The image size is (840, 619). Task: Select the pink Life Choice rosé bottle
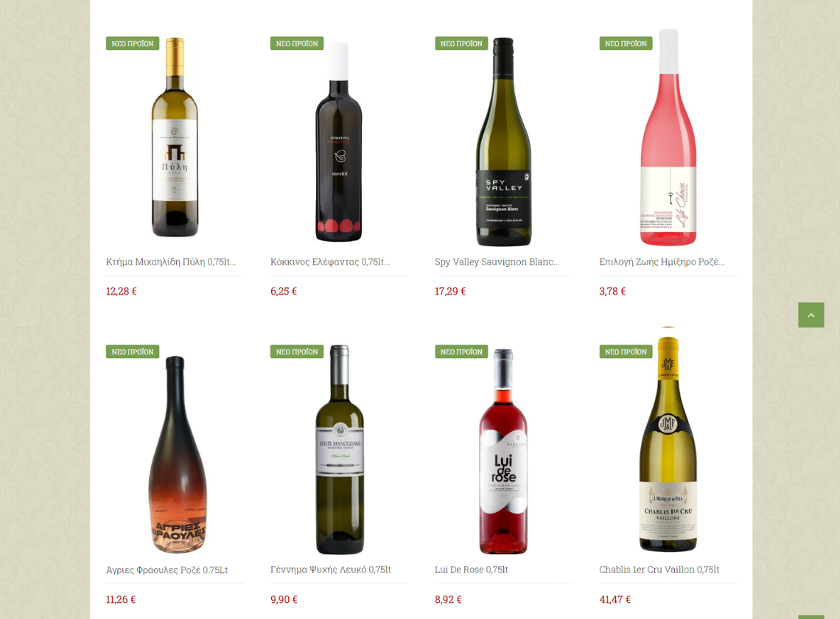[x=668, y=137]
